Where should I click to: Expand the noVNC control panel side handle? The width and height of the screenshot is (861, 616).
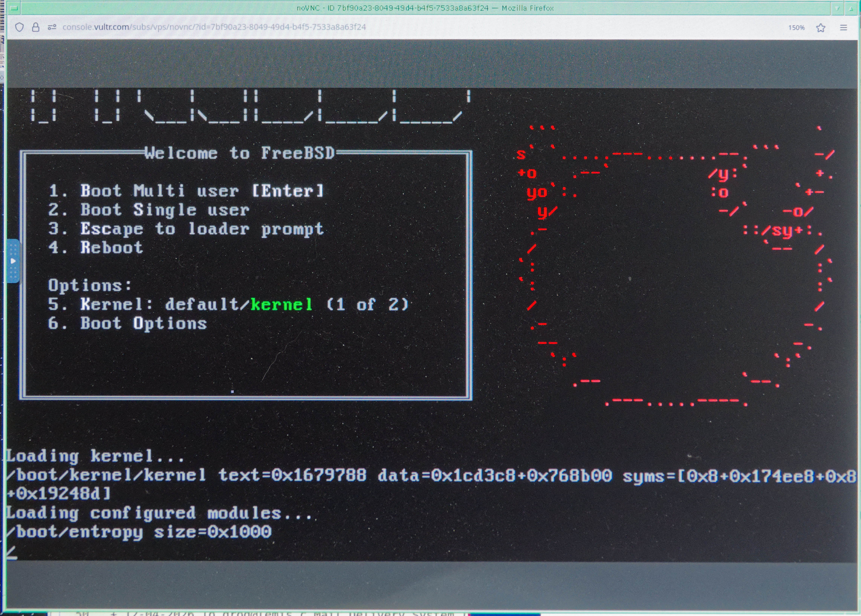[x=13, y=261]
